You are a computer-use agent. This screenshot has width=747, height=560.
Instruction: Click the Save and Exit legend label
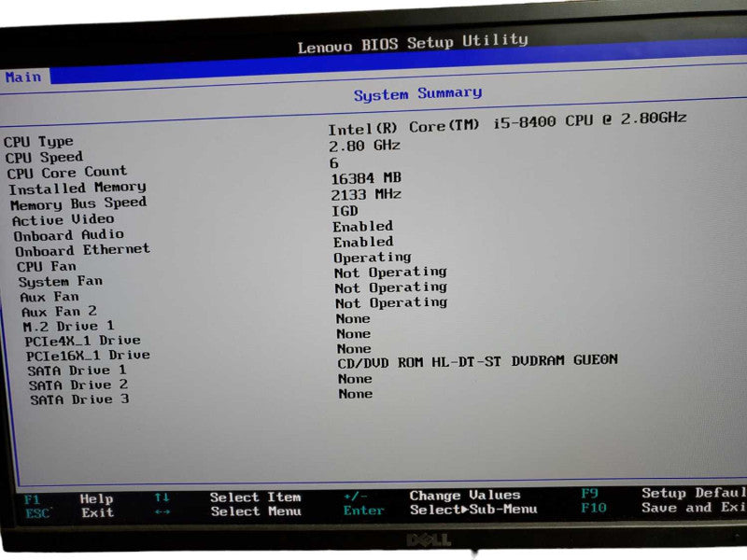pos(694,507)
